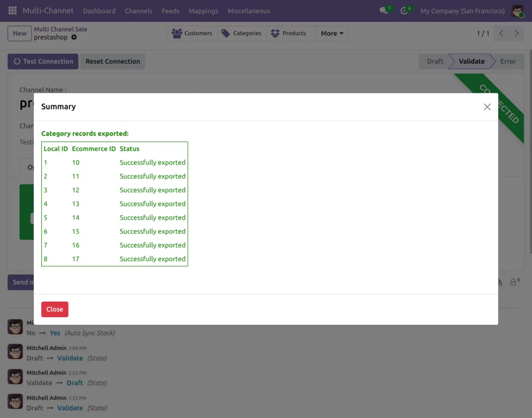Click the red Close button
This screenshot has height=418, width=532.
[55, 309]
